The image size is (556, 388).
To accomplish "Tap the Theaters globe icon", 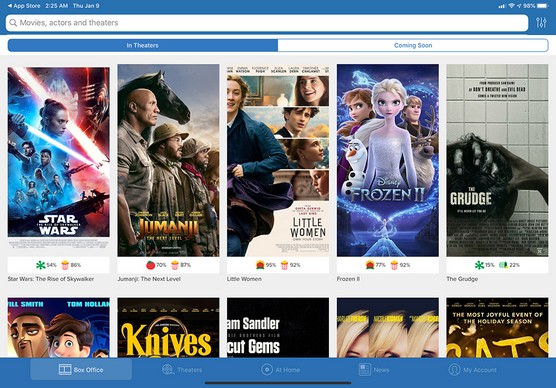I will coord(168,370).
